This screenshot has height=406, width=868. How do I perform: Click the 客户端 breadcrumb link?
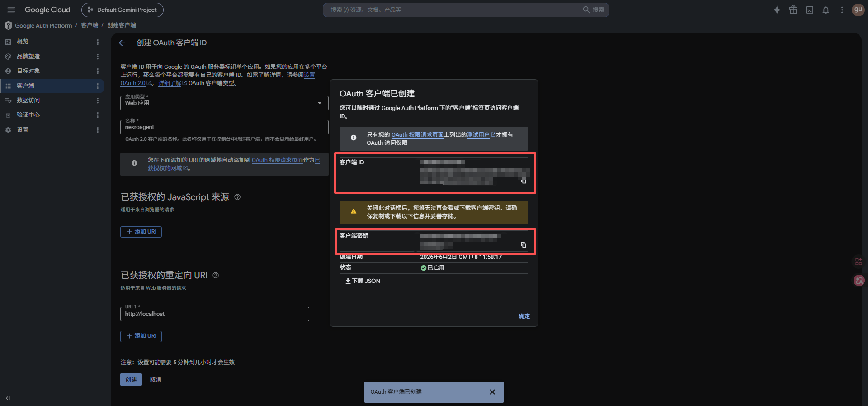90,25
